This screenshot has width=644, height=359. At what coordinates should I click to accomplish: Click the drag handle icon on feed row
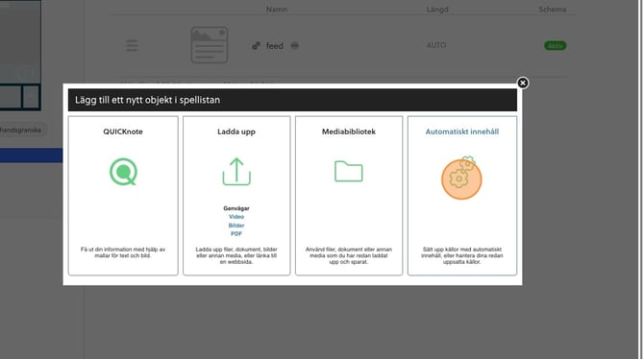tap(132, 45)
